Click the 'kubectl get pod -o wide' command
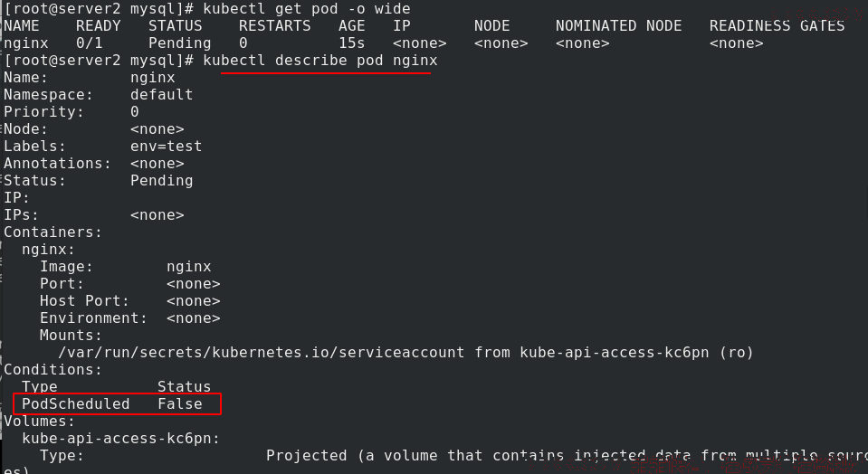 click(306, 9)
